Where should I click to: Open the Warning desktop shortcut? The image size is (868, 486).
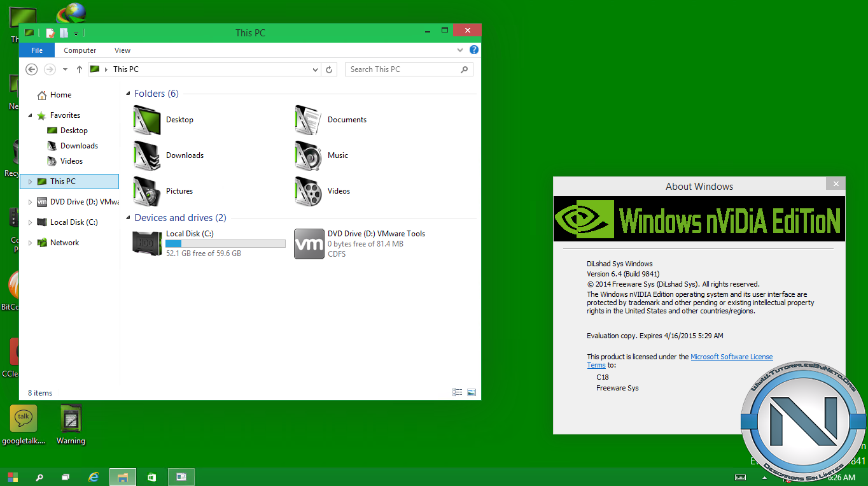pos(71,424)
